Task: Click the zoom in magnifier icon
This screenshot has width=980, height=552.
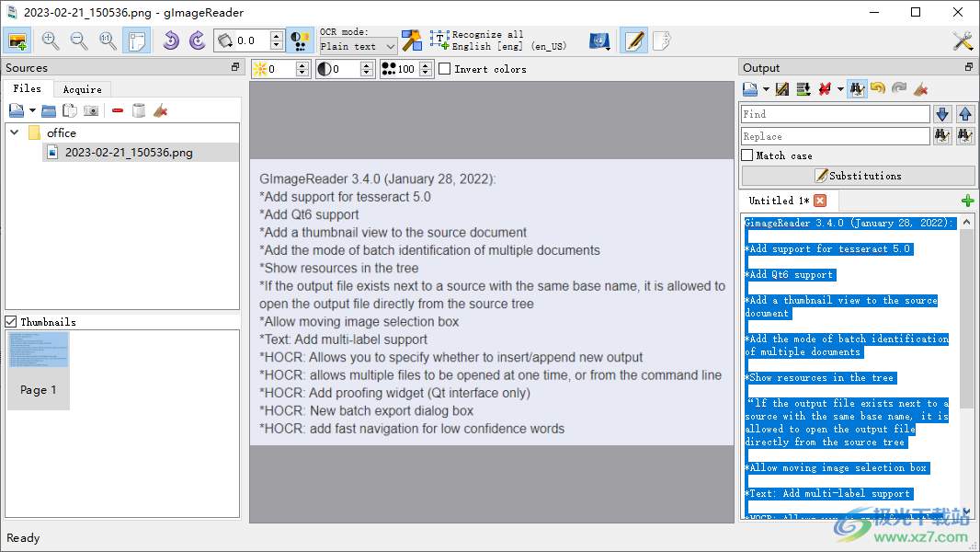Action: click(50, 40)
